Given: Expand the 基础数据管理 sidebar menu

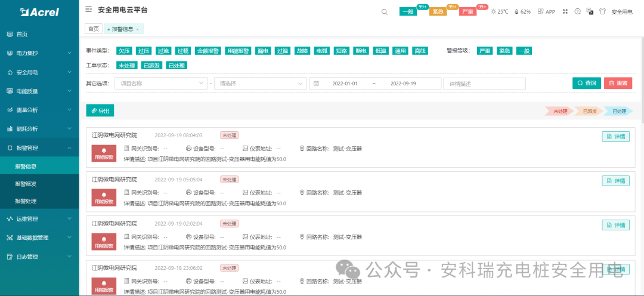Looking at the screenshot, I should click(x=39, y=238).
